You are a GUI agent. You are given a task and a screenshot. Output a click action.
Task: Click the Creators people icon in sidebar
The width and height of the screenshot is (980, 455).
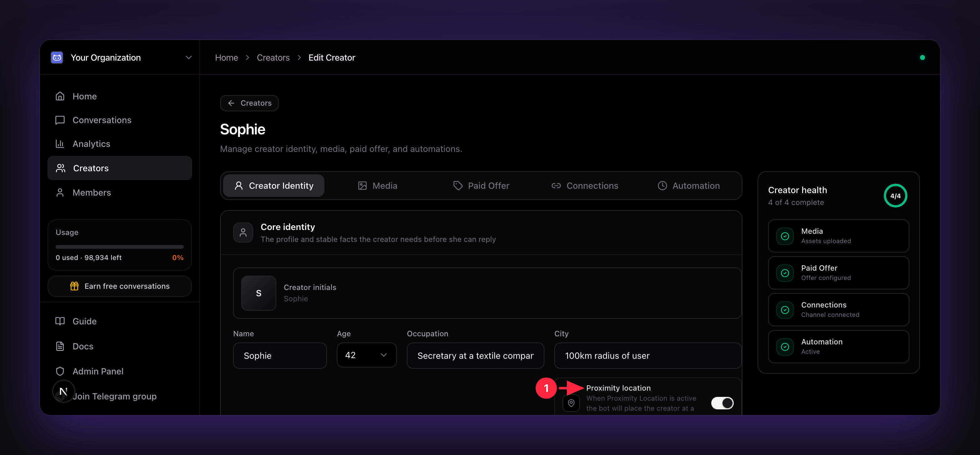[x=61, y=168]
